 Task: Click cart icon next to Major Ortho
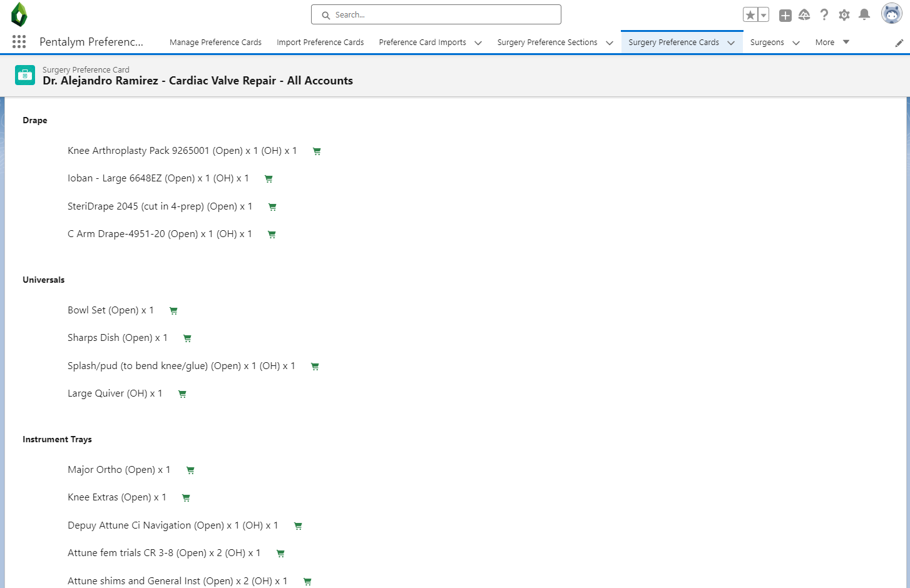[190, 470]
